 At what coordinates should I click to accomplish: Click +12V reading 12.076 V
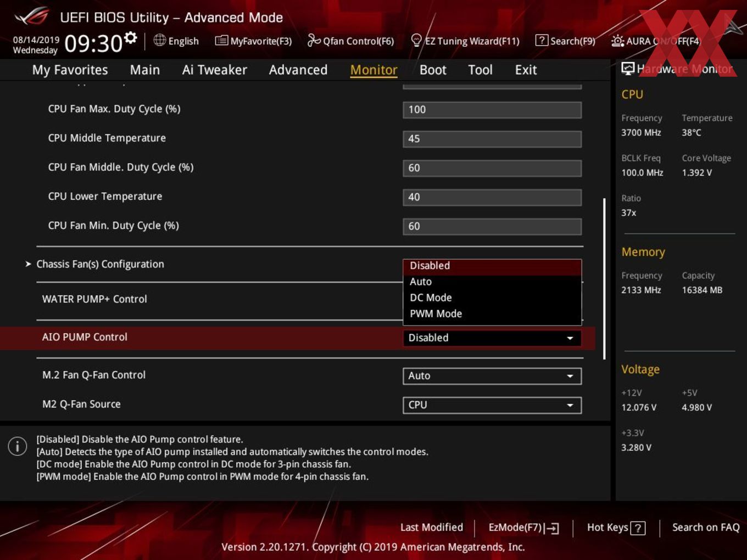click(639, 407)
